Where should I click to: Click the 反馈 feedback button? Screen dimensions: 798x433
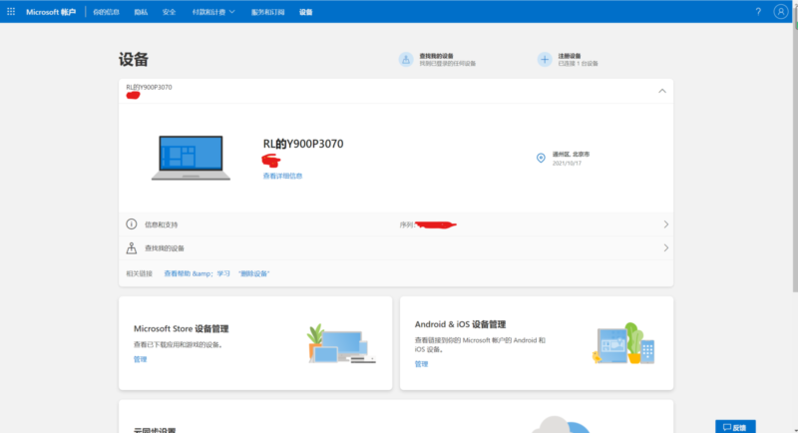[x=735, y=426]
